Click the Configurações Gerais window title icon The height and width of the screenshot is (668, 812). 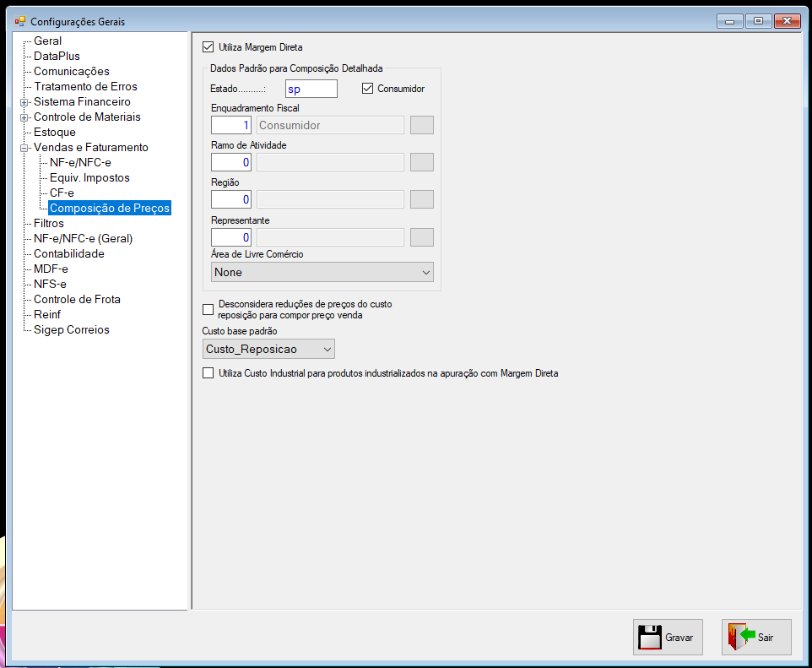tap(20, 21)
